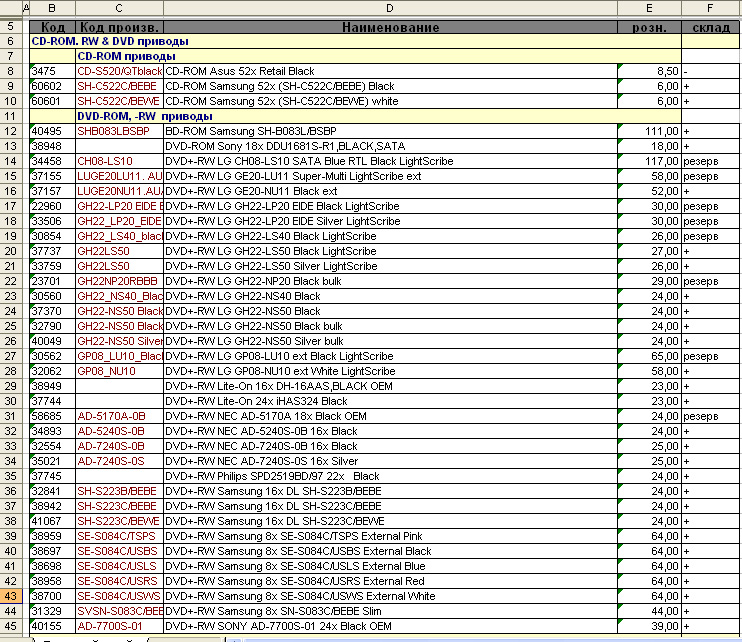Select 'SE-S084C/USLS External Blue' name cell

pyautogui.click(x=390, y=566)
